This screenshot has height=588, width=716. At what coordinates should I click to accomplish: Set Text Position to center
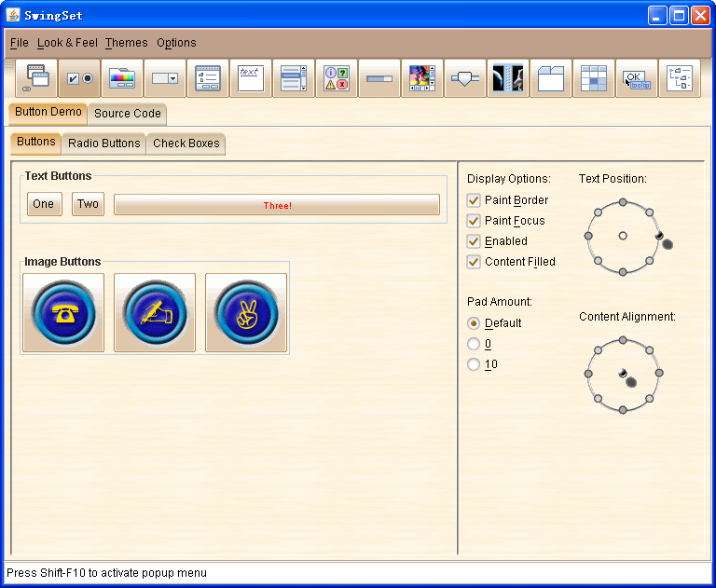[623, 236]
